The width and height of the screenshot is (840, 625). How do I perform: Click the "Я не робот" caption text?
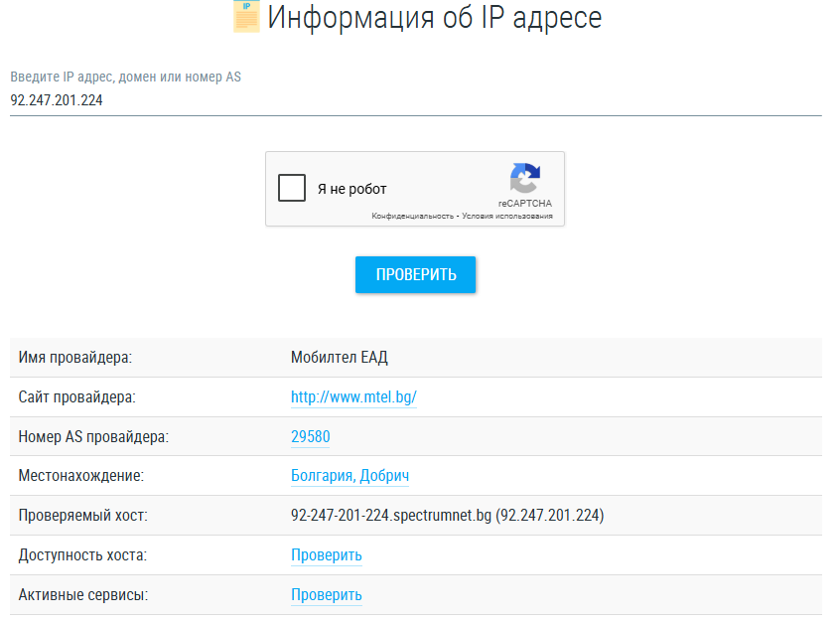point(351,189)
